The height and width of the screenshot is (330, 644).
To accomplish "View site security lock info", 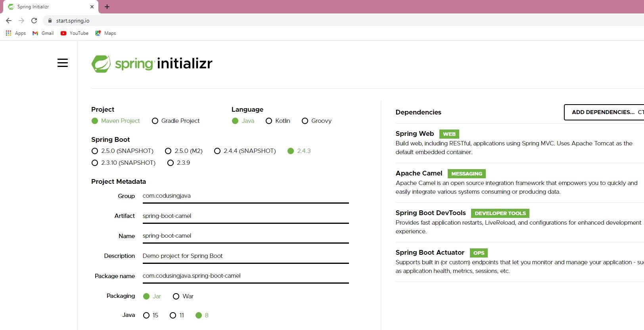I will pyautogui.click(x=50, y=21).
